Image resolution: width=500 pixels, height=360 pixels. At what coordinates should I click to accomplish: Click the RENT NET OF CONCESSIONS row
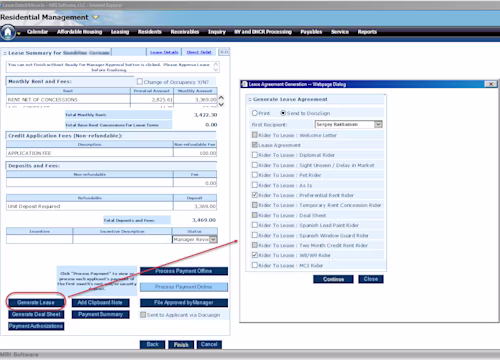click(x=112, y=100)
